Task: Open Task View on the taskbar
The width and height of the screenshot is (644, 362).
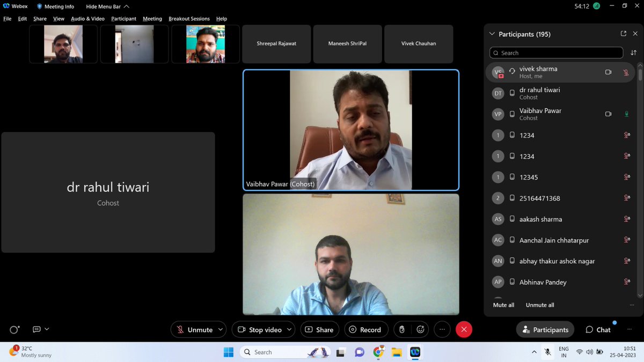Action: pyautogui.click(x=340, y=352)
